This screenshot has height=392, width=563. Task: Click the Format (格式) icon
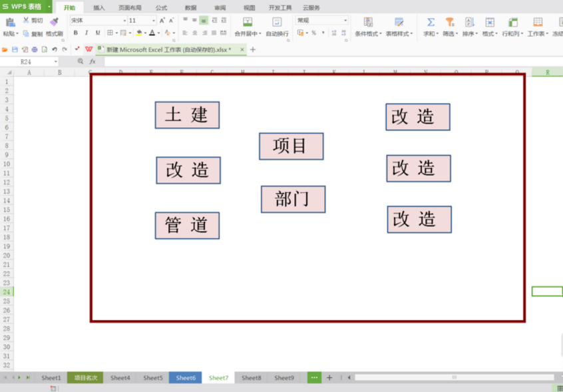490,22
